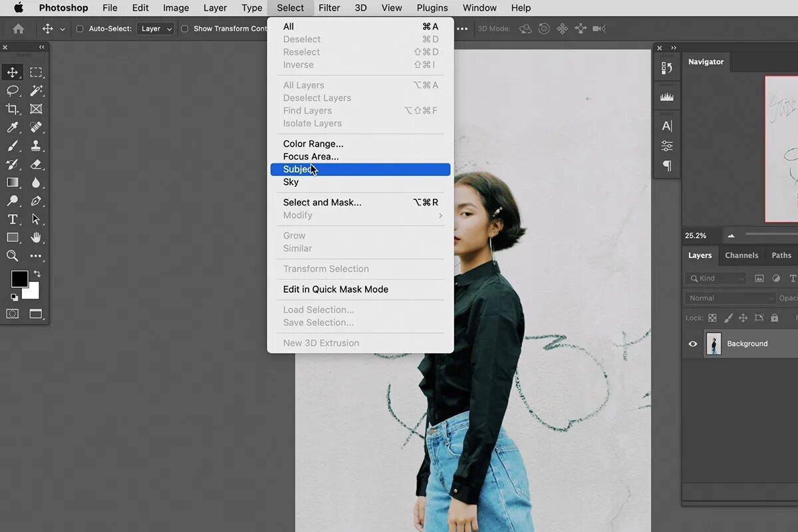Image resolution: width=798 pixels, height=532 pixels.
Task: Select the Clone Stamp tool
Action: pyautogui.click(x=36, y=146)
